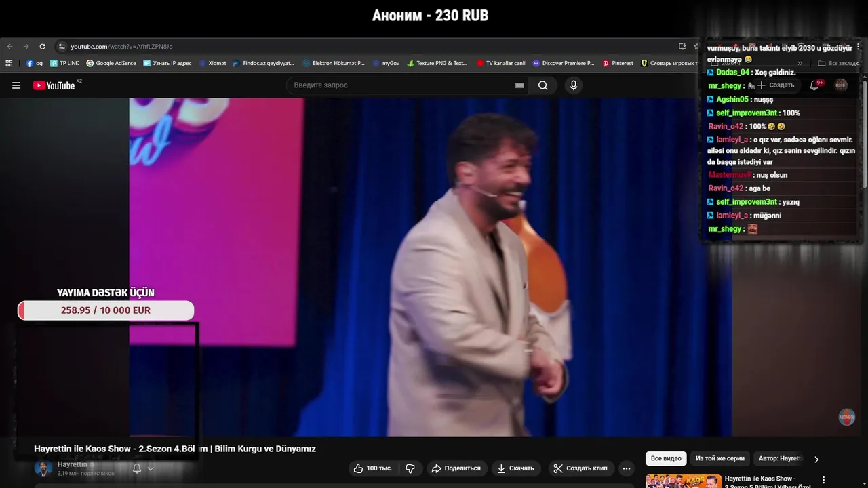The height and width of the screenshot is (488, 868).
Task: Open the Словарь игровых bookmark
Action: (669, 63)
